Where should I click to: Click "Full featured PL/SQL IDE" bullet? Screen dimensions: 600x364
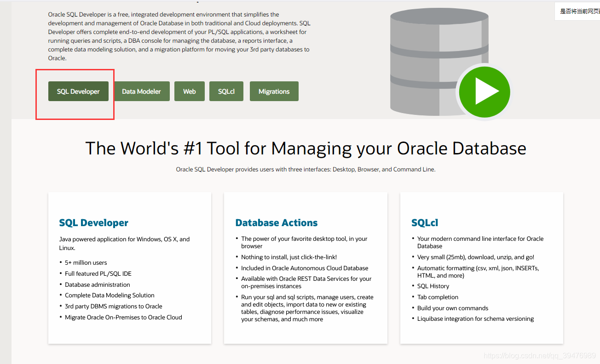click(x=98, y=273)
